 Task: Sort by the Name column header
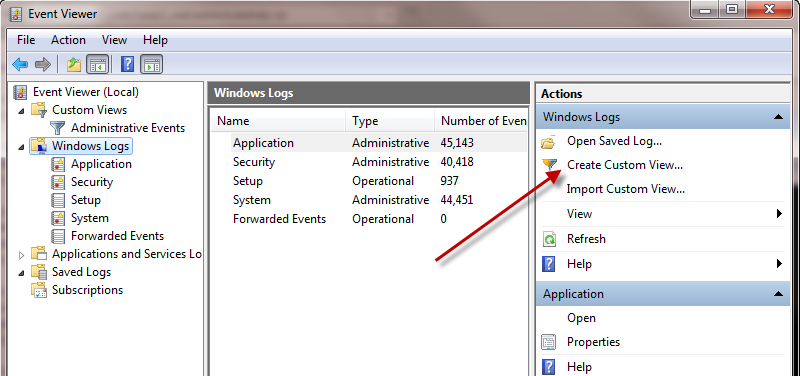pos(279,121)
